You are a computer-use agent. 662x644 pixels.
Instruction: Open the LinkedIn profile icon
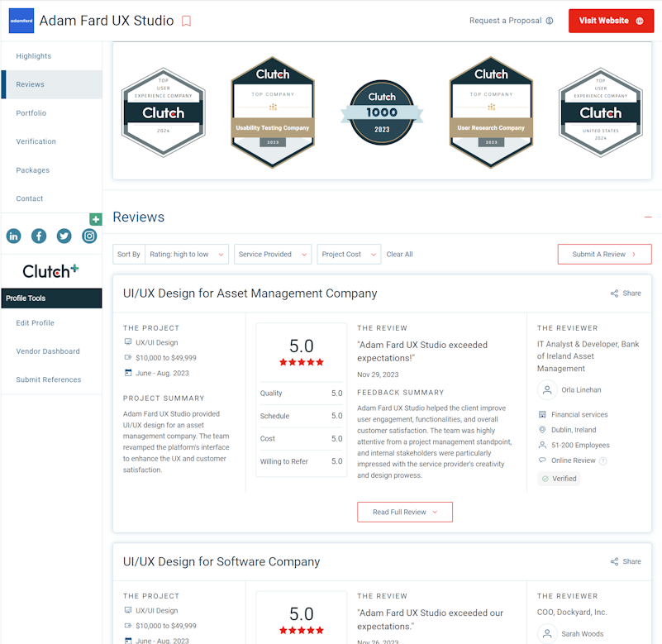pos(13,236)
